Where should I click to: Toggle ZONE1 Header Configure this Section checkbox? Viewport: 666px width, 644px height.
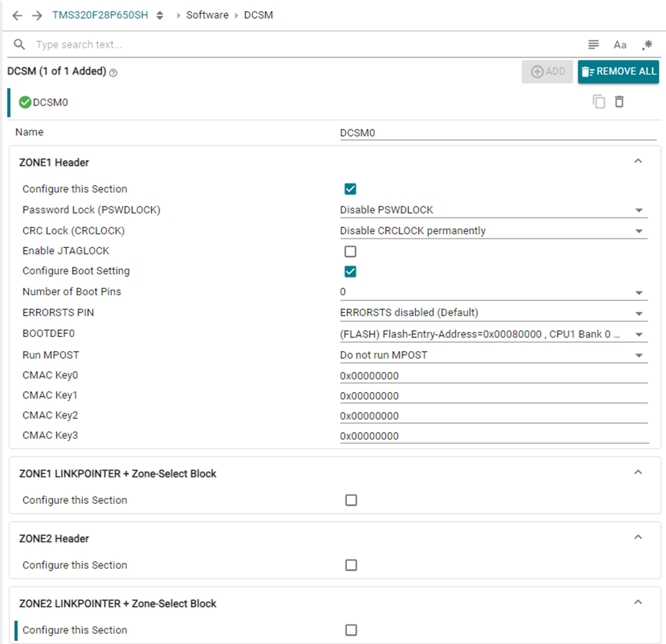[x=350, y=189]
